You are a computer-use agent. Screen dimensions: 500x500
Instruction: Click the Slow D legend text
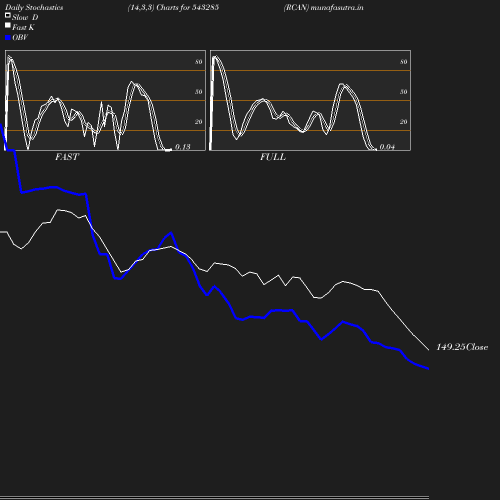tap(25, 18)
